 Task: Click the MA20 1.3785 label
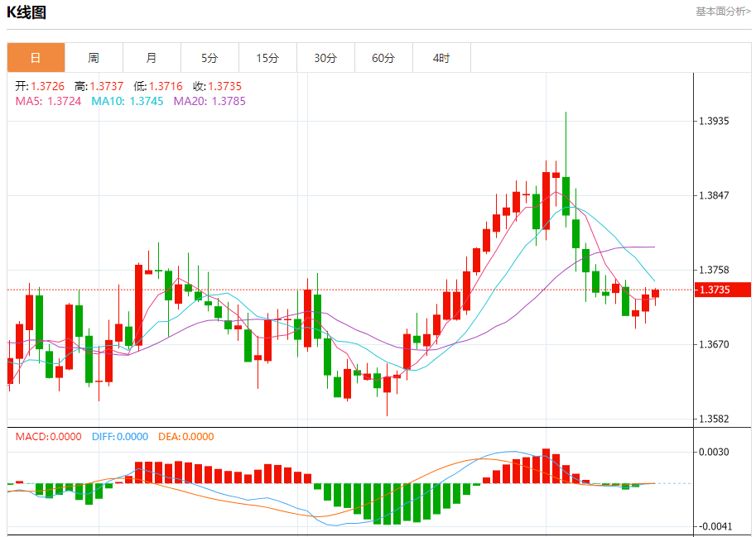pos(209,101)
